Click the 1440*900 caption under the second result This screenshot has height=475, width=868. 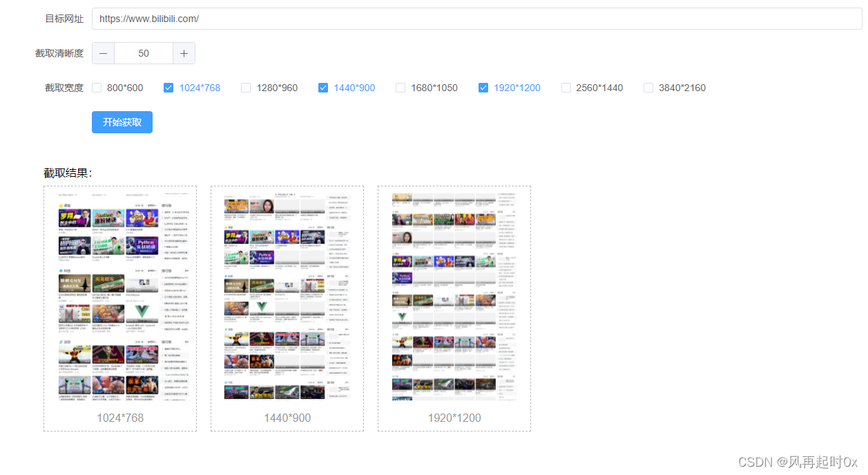coord(287,418)
